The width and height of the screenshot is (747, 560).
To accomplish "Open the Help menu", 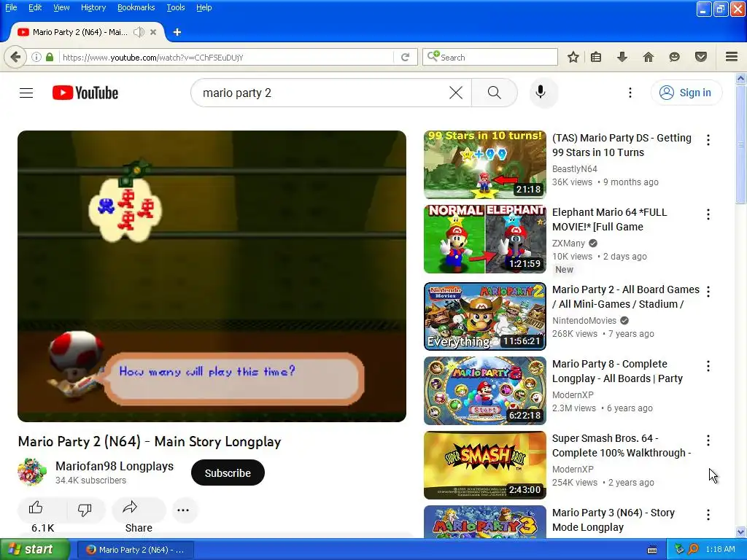I will [x=204, y=7].
